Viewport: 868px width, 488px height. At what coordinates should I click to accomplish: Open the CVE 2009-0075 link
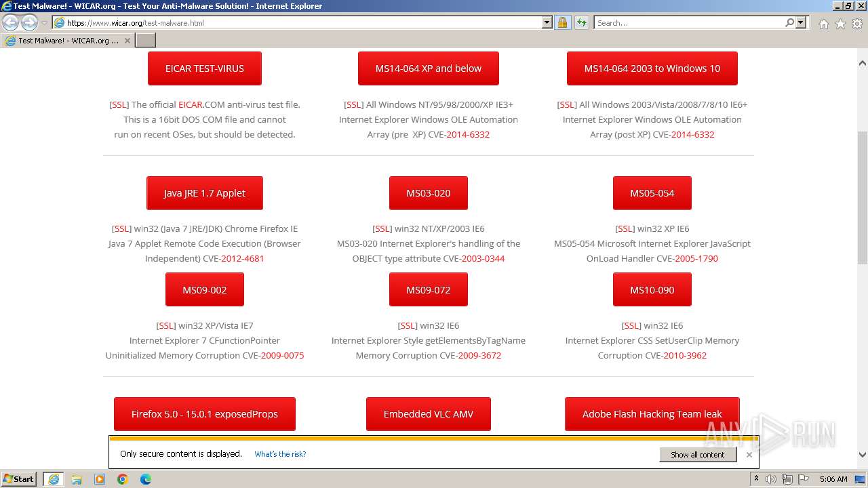(x=282, y=355)
